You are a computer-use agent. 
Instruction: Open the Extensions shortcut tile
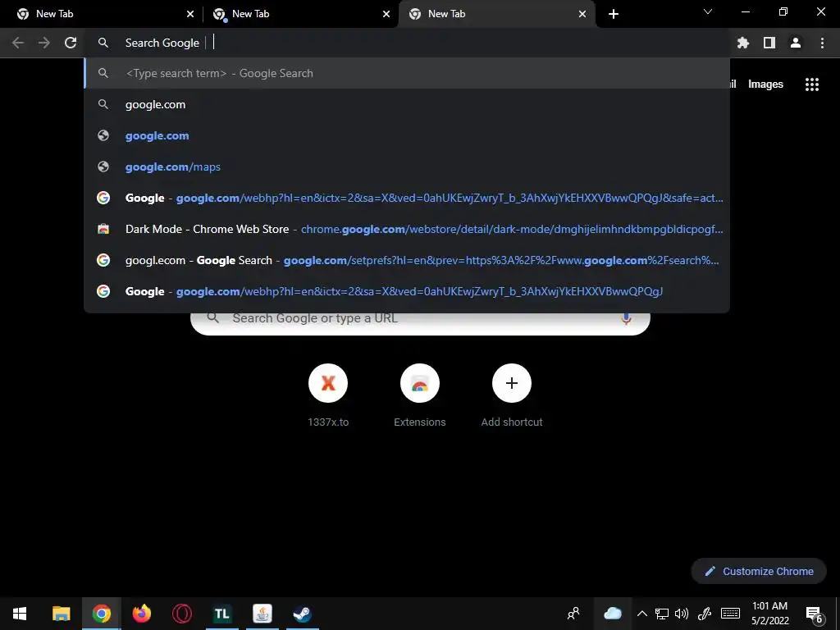(419, 395)
